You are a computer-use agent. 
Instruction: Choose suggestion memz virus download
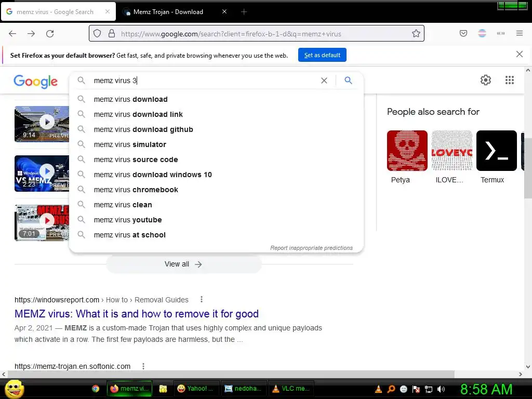tap(216, 99)
